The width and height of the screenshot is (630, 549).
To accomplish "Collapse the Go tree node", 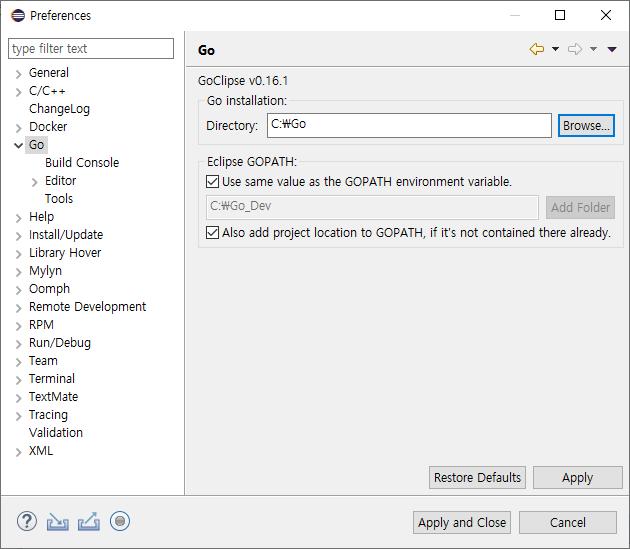I will point(18,145).
